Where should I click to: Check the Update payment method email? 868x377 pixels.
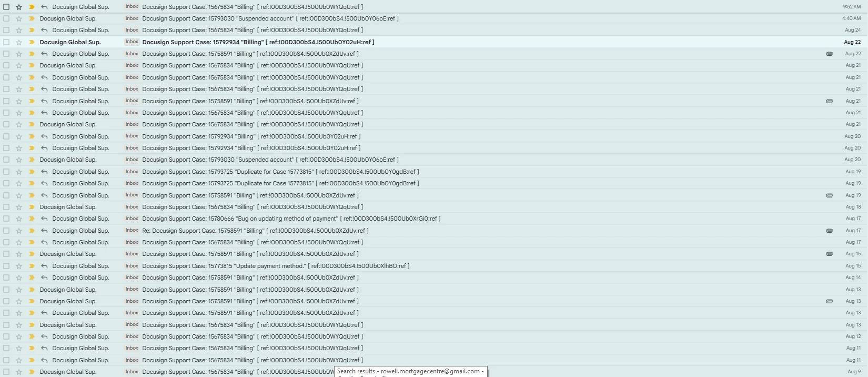point(6,266)
